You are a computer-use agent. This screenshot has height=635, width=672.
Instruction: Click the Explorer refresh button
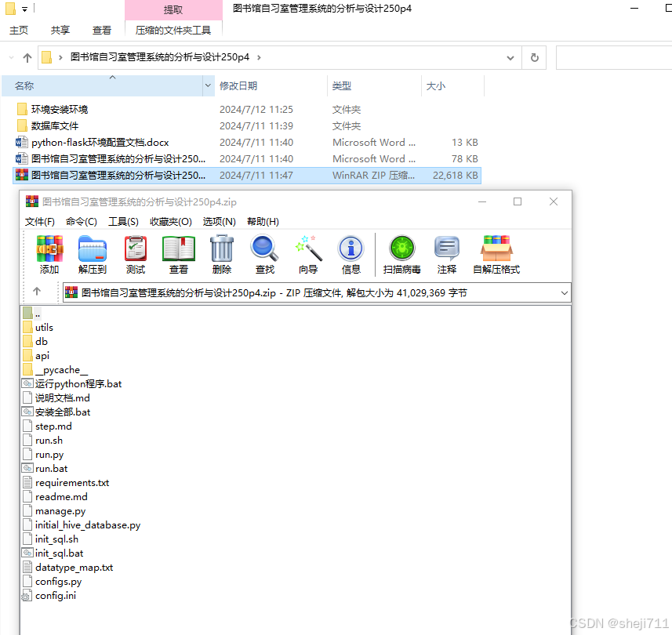click(534, 57)
